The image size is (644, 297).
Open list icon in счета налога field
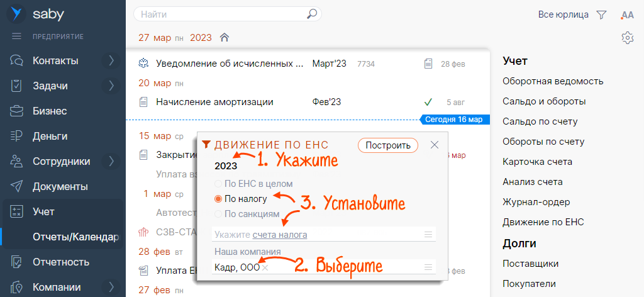(x=428, y=235)
